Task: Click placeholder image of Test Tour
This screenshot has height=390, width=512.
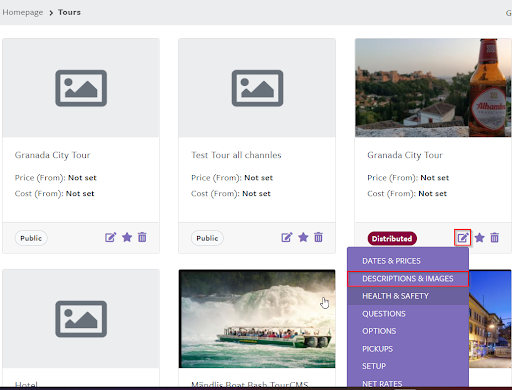Action: 257,88
